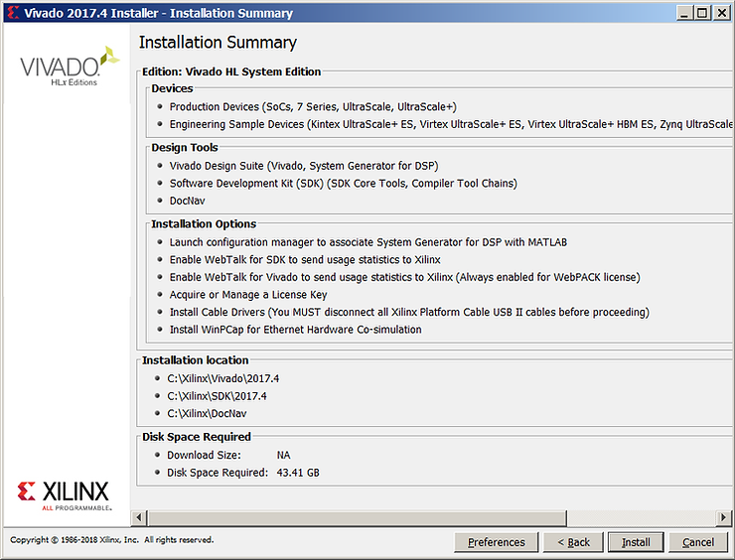Image resolution: width=735 pixels, height=560 pixels.
Task: Maximize the installer window
Action: click(702, 13)
